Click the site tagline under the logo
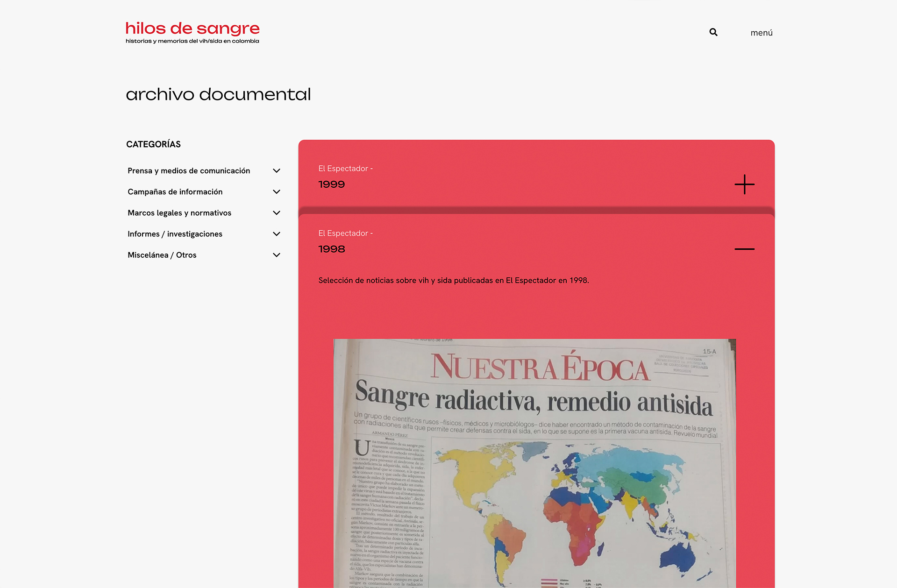This screenshot has height=588, width=897. (x=192, y=41)
